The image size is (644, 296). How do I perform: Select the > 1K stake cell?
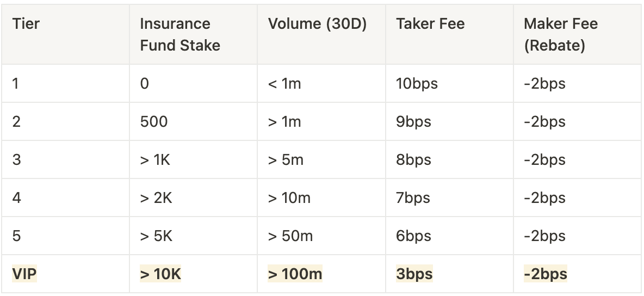[155, 160]
